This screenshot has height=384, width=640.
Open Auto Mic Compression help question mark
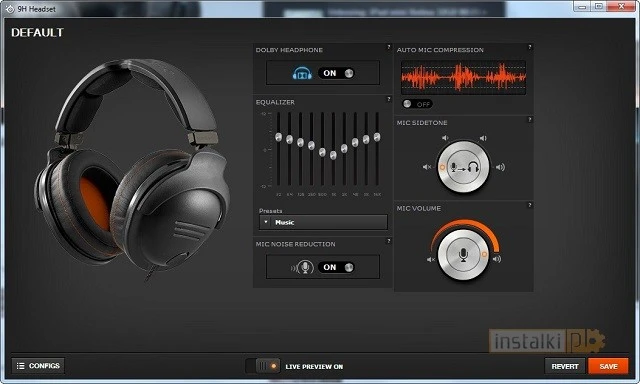coord(530,47)
